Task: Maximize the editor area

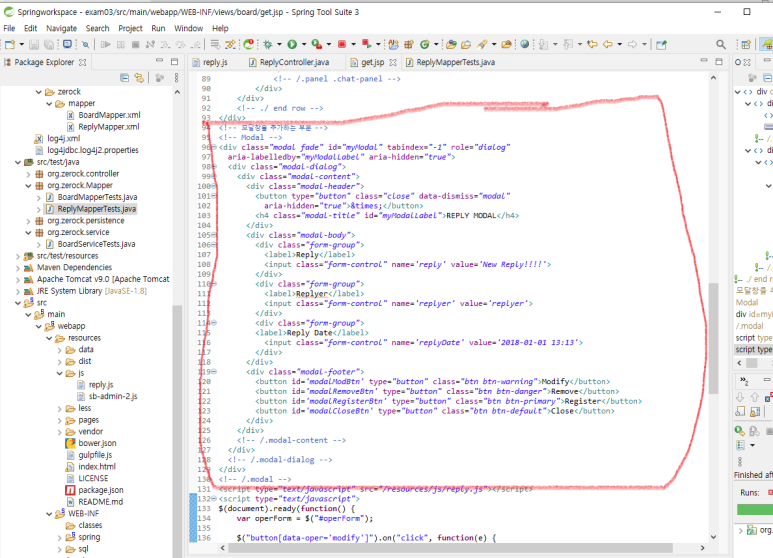Action: pyautogui.click(x=719, y=61)
